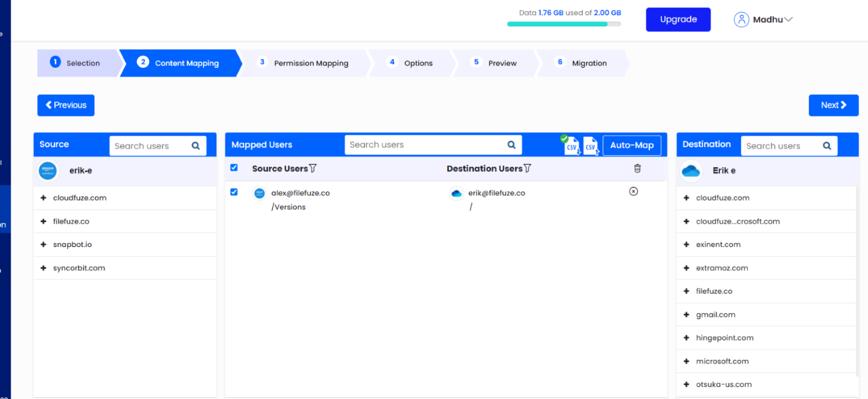The image size is (868, 399).
Task: Uncheck the select-all checkbox in Mapped Users
Action: pyautogui.click(x=234, y=167)
